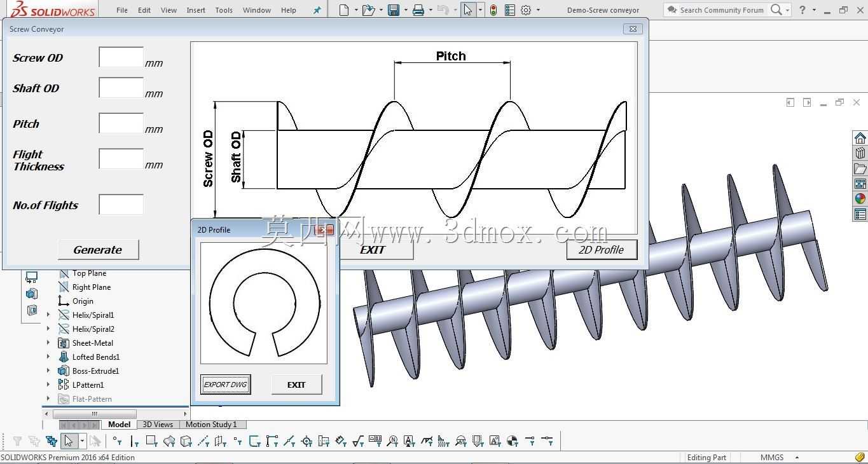Viewport: 868px width, 464px height.
Task: Expand the Helix/Spiral2 tree node
Action: (x=48, y=329)
